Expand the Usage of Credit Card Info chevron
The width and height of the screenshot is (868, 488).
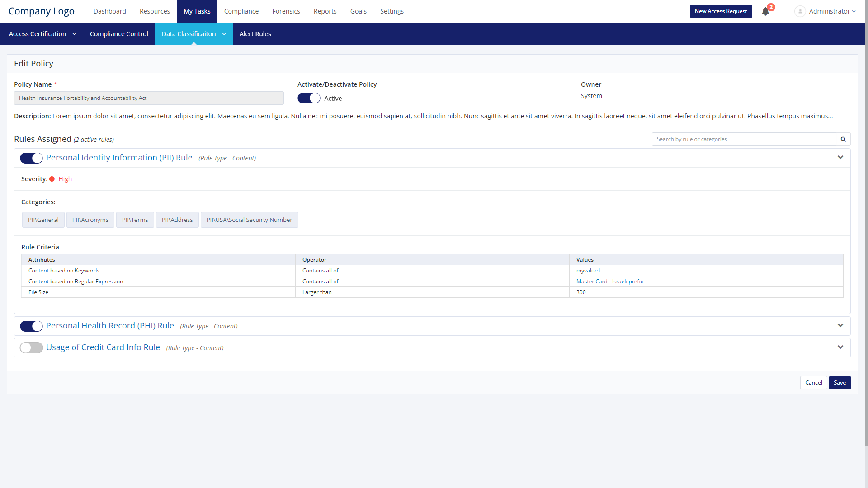pyautogui.click(x=840, y=347)
